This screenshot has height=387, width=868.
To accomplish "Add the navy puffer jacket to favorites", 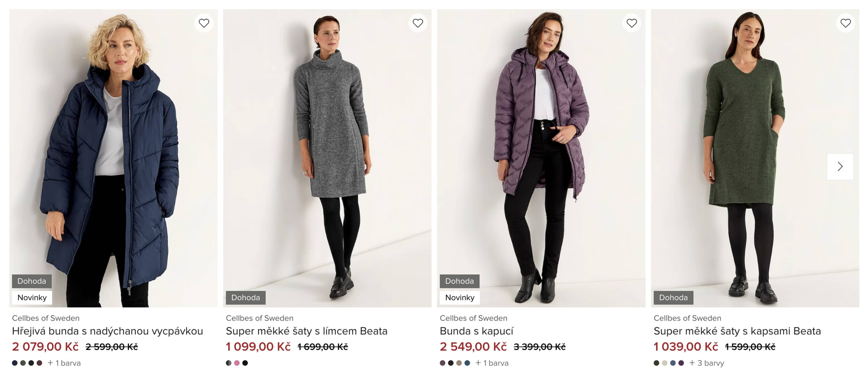I will [x=204, y=23].
